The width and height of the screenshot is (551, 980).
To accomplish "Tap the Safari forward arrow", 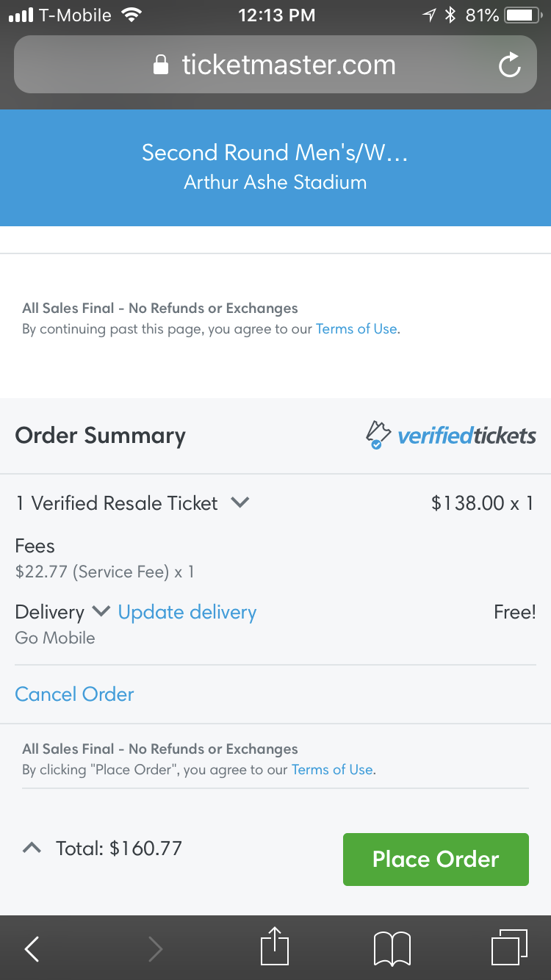I will tap(155, 948).
